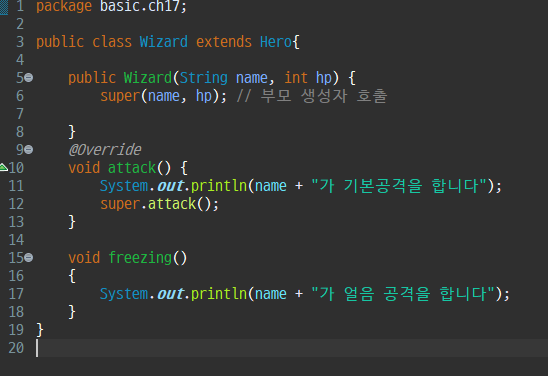This screenshot has height=376, width=548.
Task: Click the parent class name 'Hero'
Action: click(276, 42)
